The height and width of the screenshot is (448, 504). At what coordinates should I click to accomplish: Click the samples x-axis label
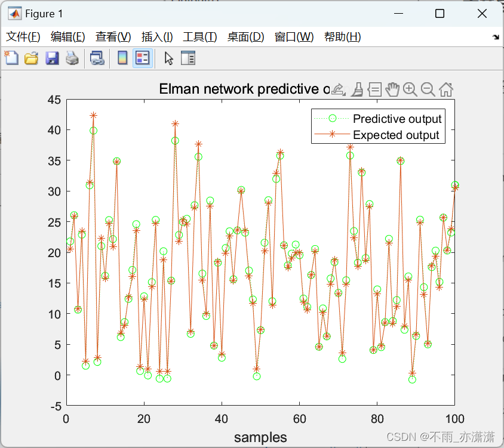pos(260,437)
